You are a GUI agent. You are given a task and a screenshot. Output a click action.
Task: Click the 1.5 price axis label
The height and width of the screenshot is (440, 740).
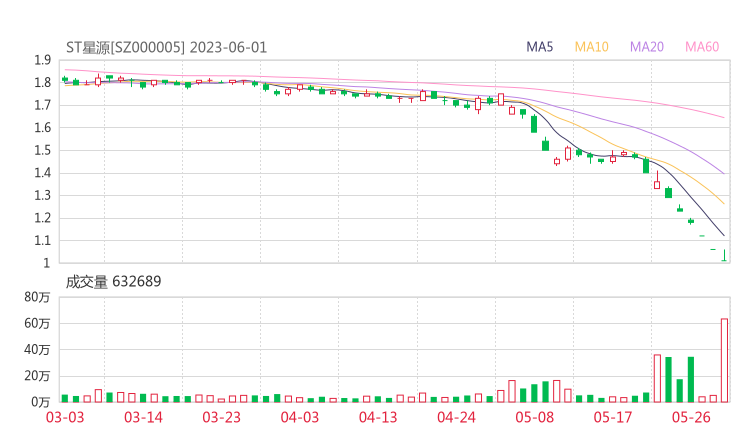(42, 151)
